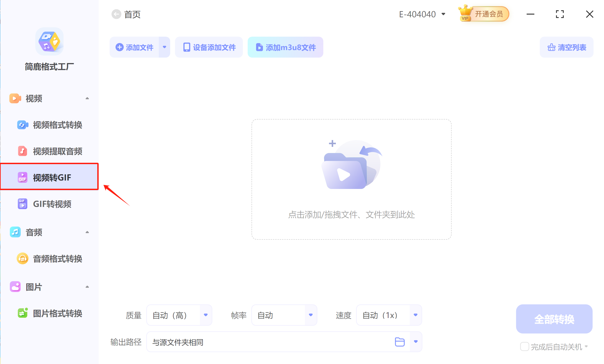This screenshot has width=604, height=364.
Task: Click the 简鹿格式工厂 app logo
Action: pyautogui.click(x=49, y=41)
